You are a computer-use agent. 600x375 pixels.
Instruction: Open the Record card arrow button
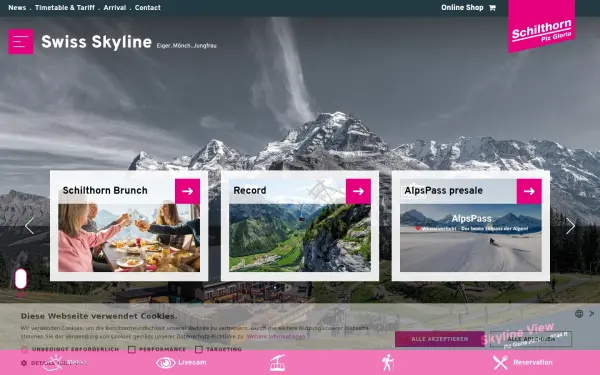pos(358,191)
